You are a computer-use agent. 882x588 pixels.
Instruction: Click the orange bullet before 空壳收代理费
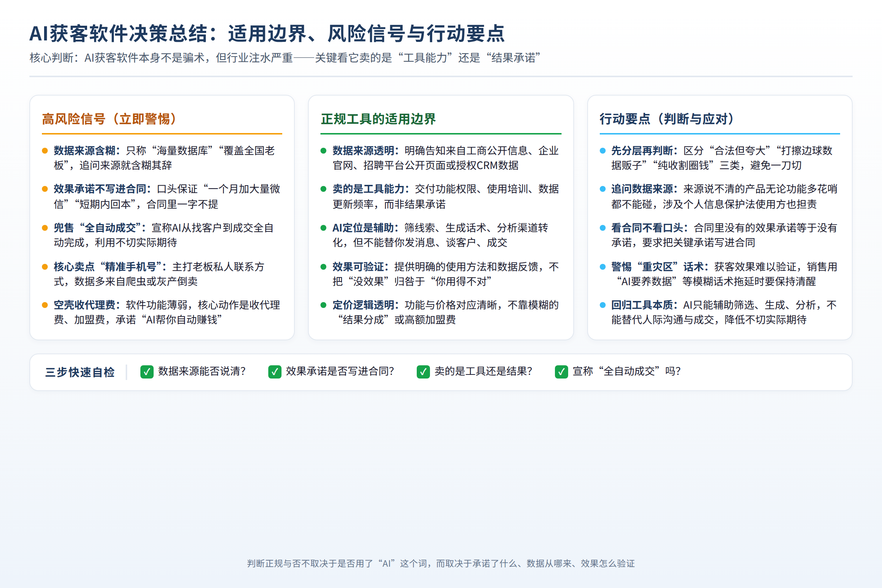point(44,305)
